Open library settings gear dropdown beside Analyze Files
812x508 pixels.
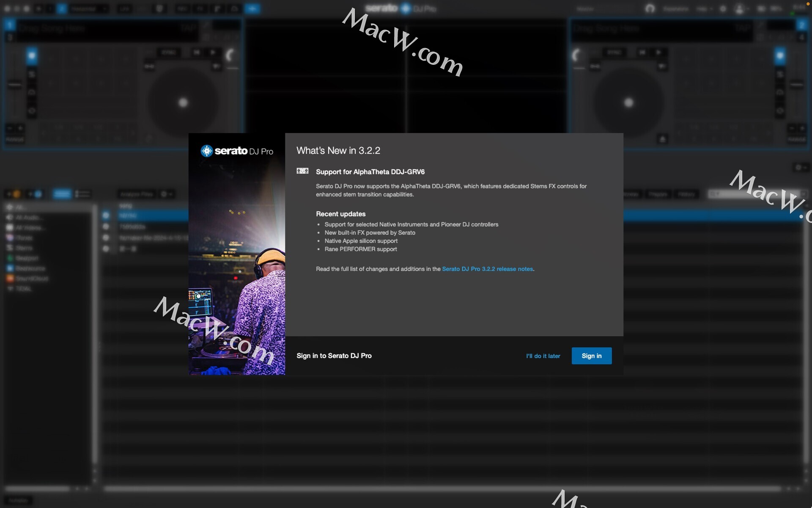point(166,194)
